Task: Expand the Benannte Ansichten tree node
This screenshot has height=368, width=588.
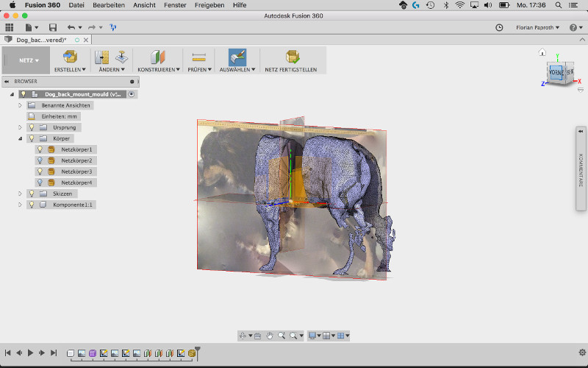Action: click(21, 105)
